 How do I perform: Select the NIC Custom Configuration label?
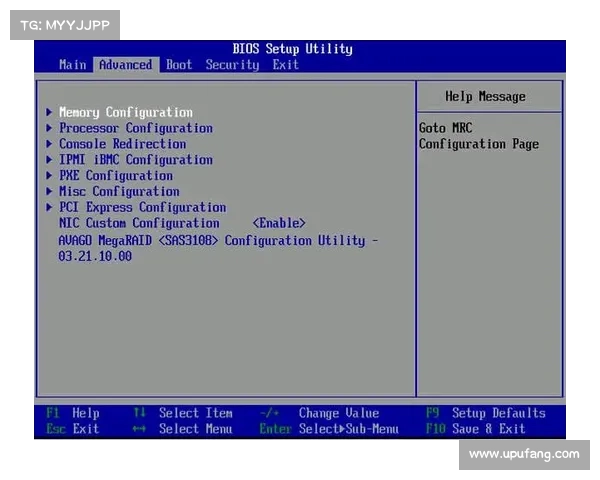click(139, 223)
